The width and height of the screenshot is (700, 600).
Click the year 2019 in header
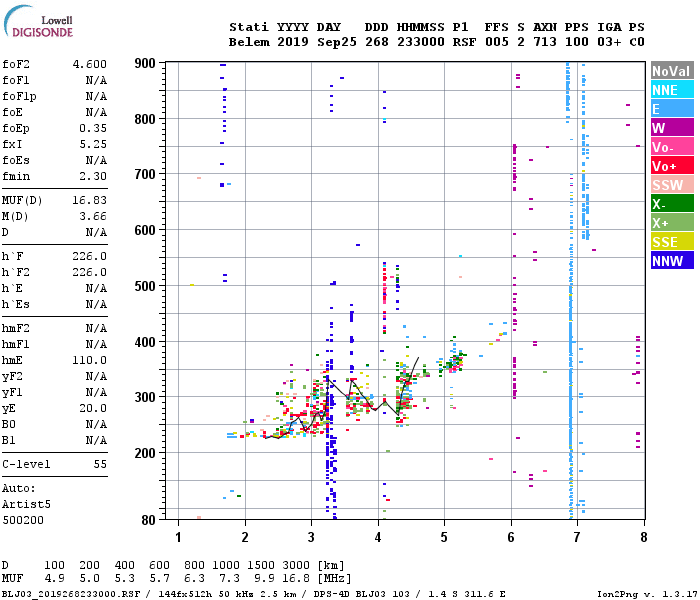point(293,42)
